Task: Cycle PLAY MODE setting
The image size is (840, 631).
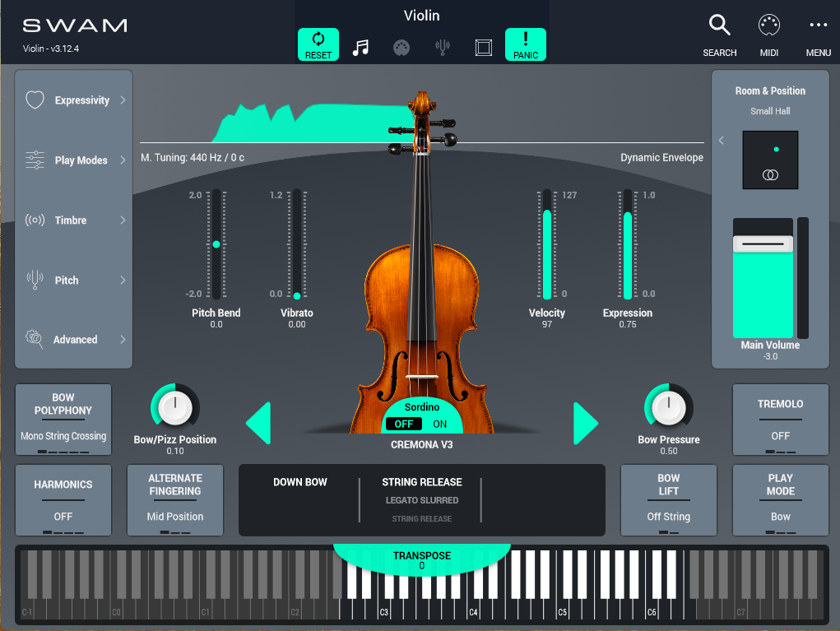Action: point(780,499)
